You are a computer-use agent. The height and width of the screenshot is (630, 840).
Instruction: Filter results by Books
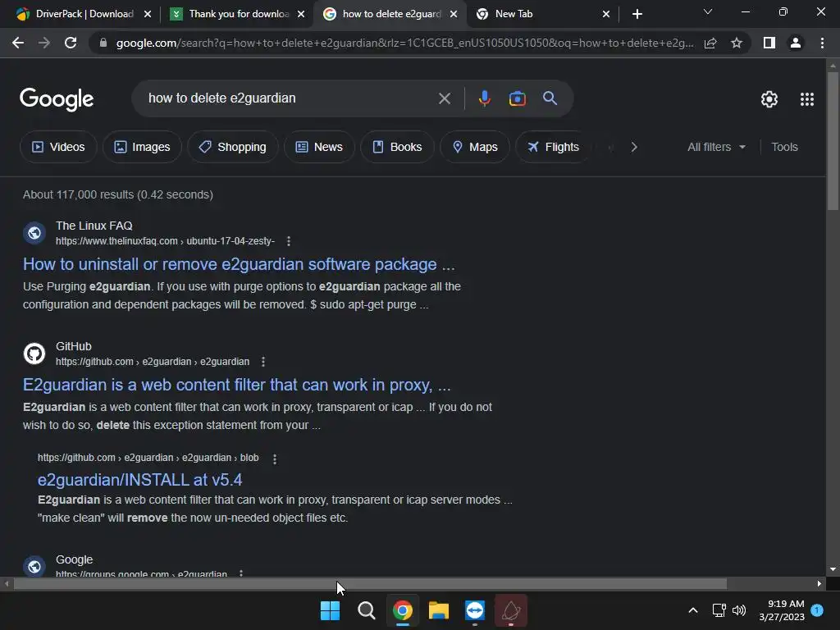(x=397, y=147)
